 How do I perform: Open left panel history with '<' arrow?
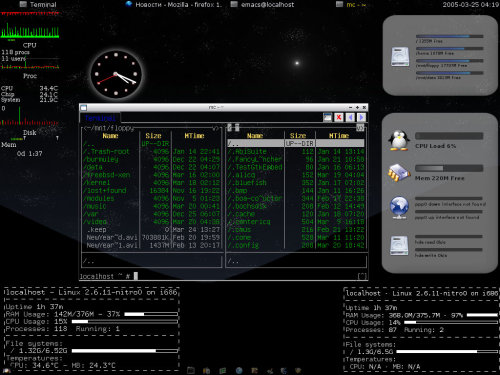pyautogui.click(x=85, y=128)
